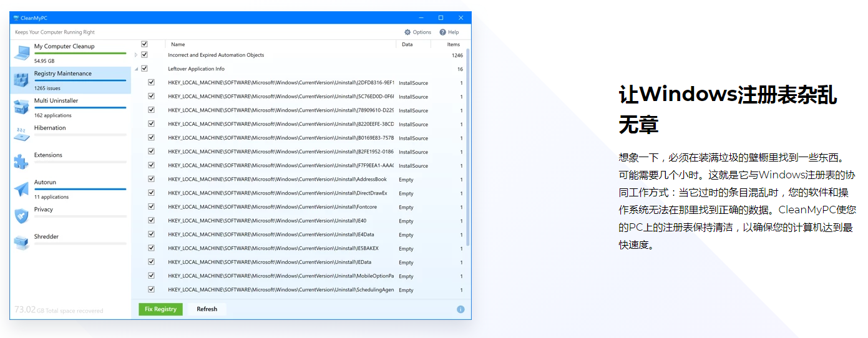Open the Extensions puzzle piece icon

(22, 161)
